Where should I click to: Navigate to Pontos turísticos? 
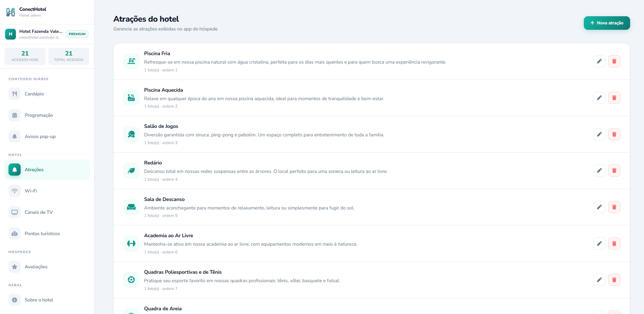pyautogui.click(x=47, y=233)
